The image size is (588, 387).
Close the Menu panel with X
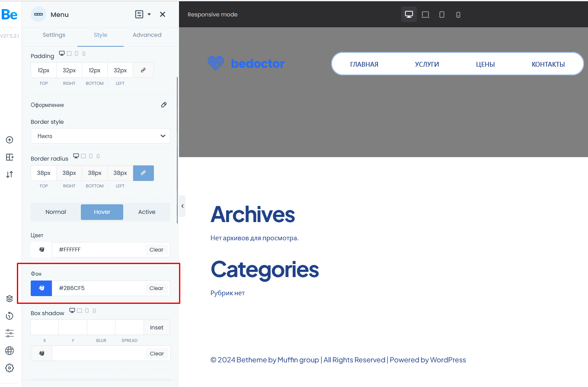coord(163,14)
